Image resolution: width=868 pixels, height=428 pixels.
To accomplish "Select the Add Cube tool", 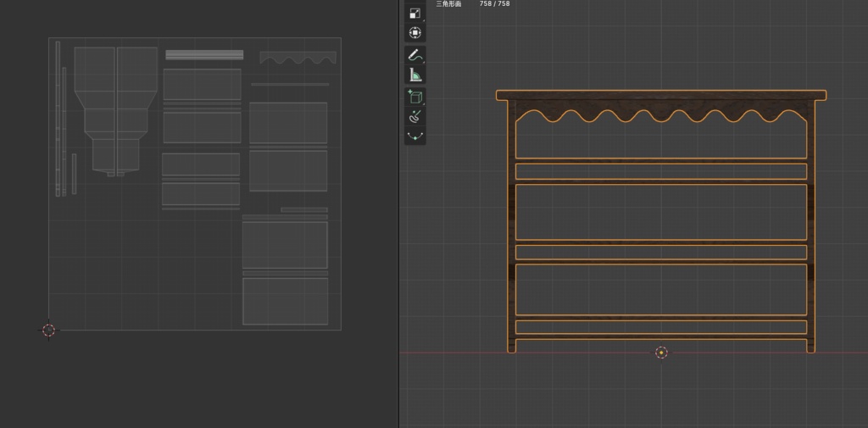I will (x=415, y=97).
